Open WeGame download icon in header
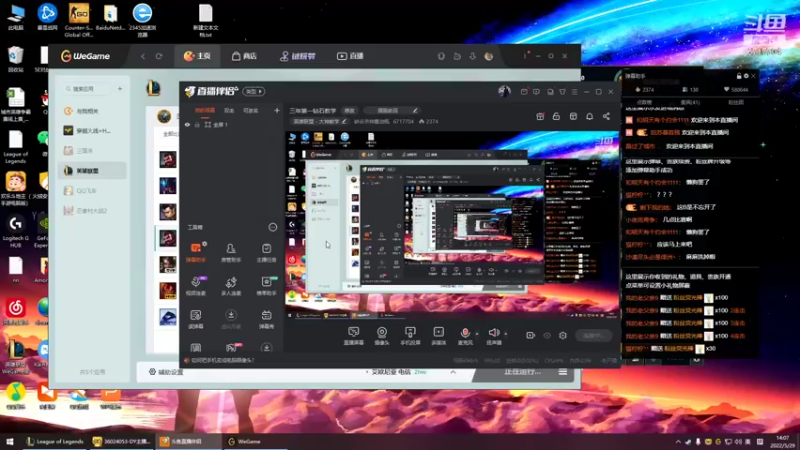 tap(472, 56)
